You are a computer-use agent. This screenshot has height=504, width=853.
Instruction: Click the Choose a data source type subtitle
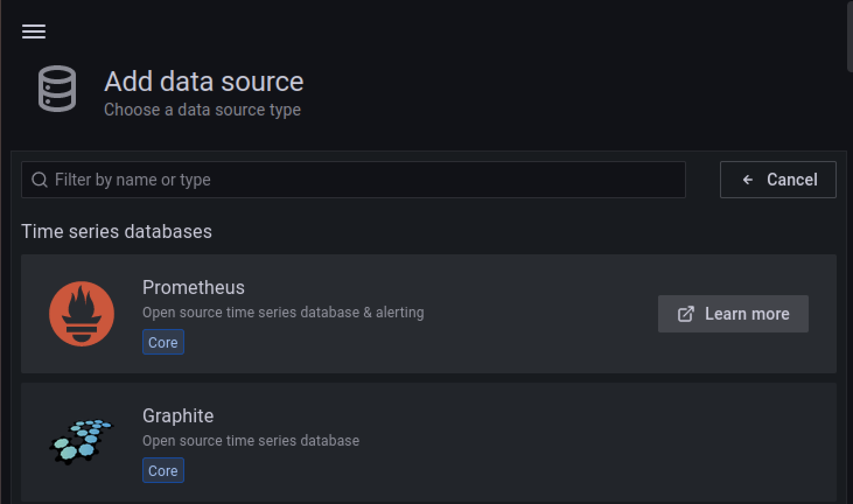tap(202, 110)
